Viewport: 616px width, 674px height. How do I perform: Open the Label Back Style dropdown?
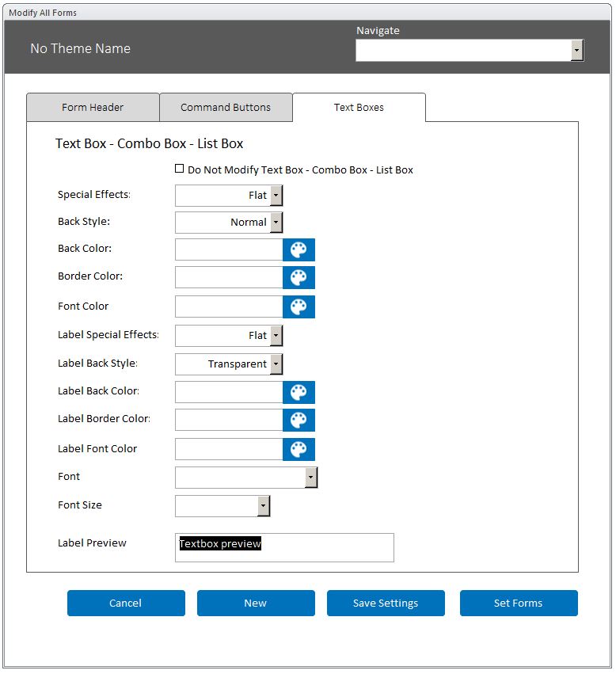click(x=276, y=364)
